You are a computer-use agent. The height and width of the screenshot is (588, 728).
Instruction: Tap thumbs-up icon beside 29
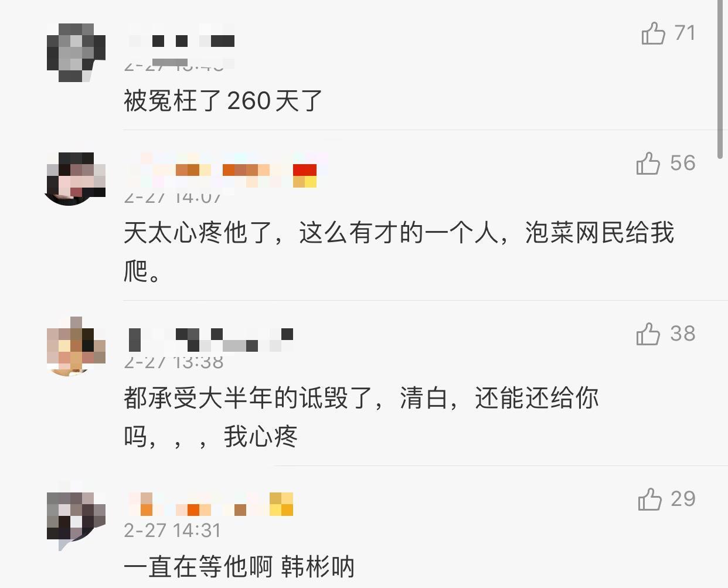[x=649, y=499]
